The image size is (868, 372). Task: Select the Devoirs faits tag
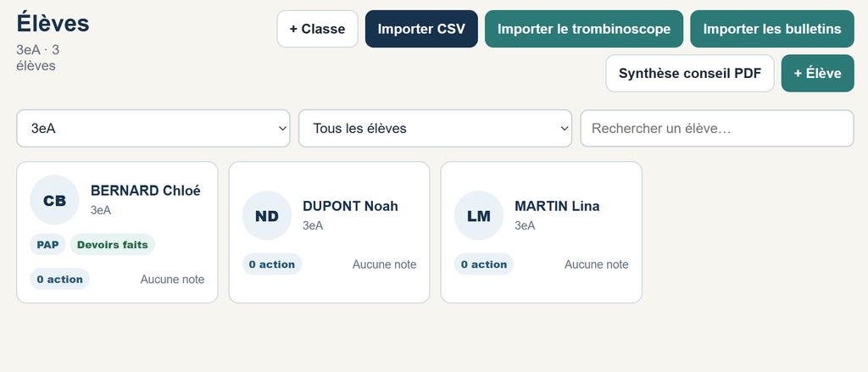113,245
